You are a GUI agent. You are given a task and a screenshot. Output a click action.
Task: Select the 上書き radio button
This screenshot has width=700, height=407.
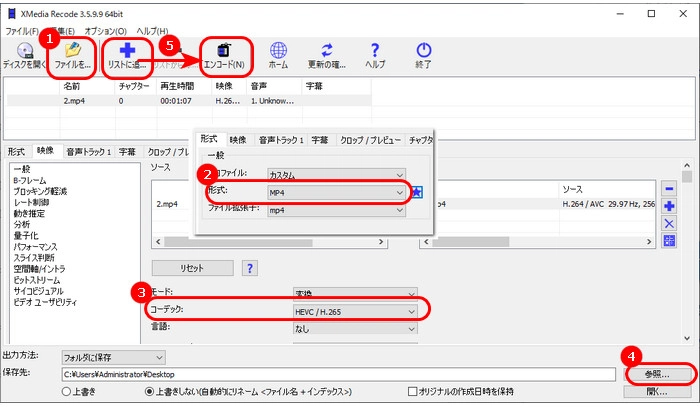(x=68, y=392)
